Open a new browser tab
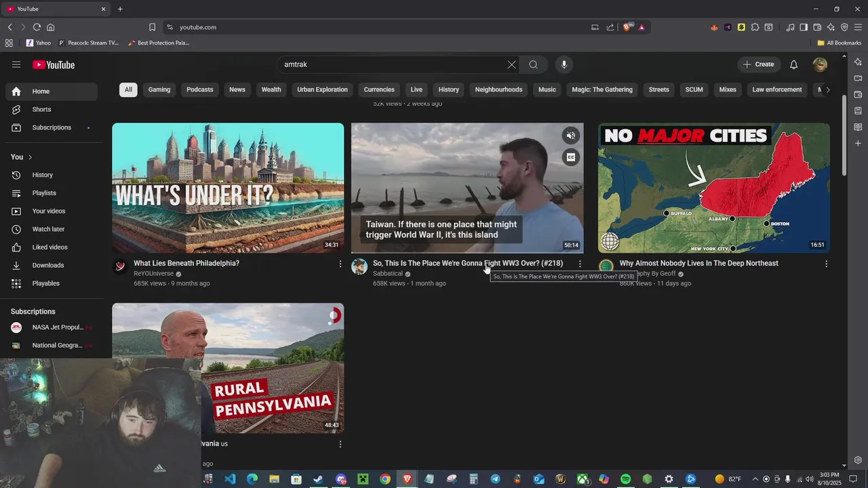 click(120, 9)
